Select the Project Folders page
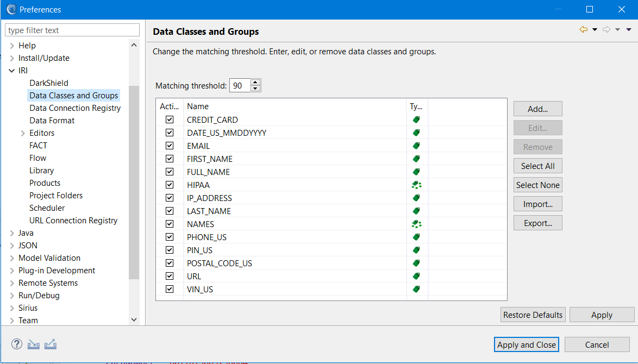This screenshot has width=638, height=364. point(56,195)
